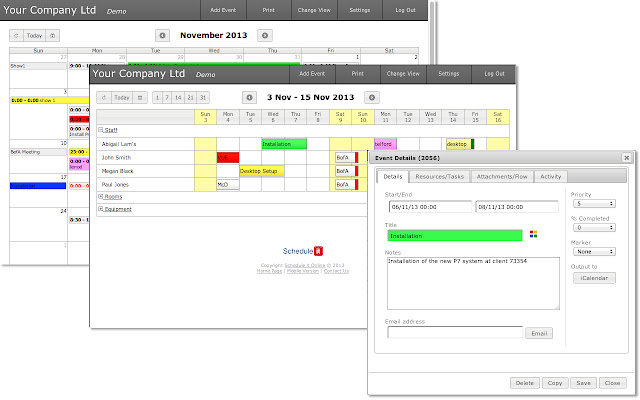
Task: Select the 31 day view button
Action: pos(203,98)
